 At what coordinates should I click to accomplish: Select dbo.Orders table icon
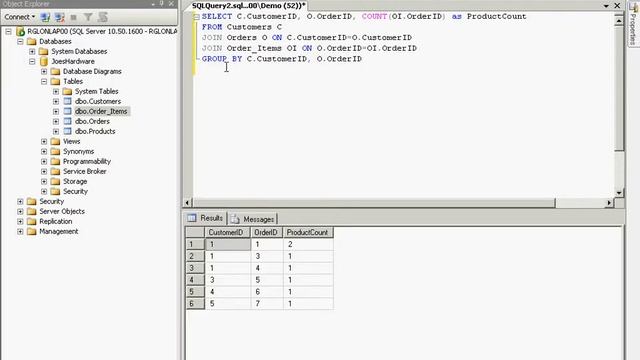point(67,121)
